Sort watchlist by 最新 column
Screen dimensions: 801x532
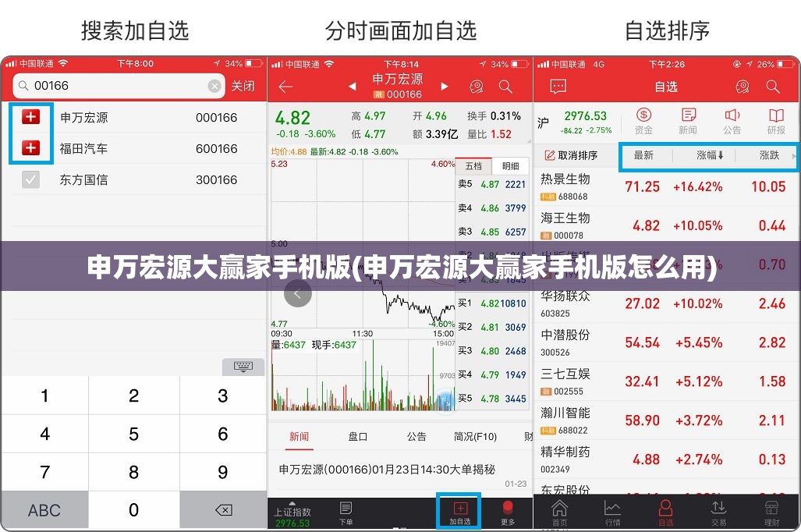coord(643,155)
